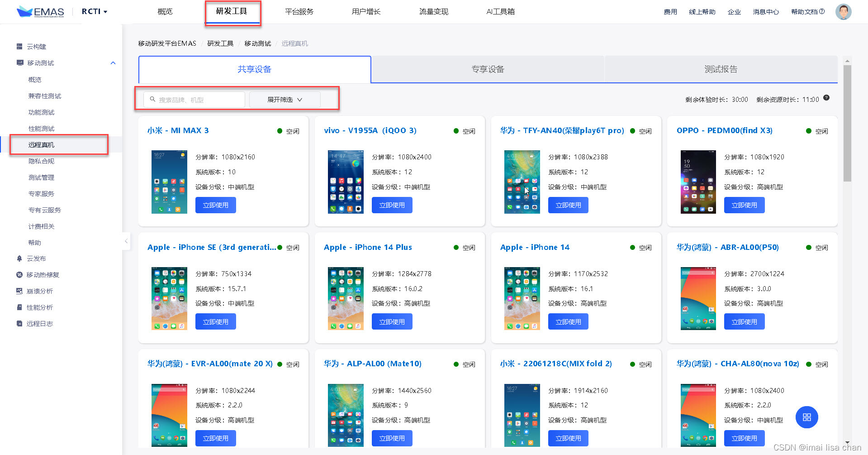Click 华为 ALP-AL00 (Mate10) title
868x455 pixels.
coord(373,364)
